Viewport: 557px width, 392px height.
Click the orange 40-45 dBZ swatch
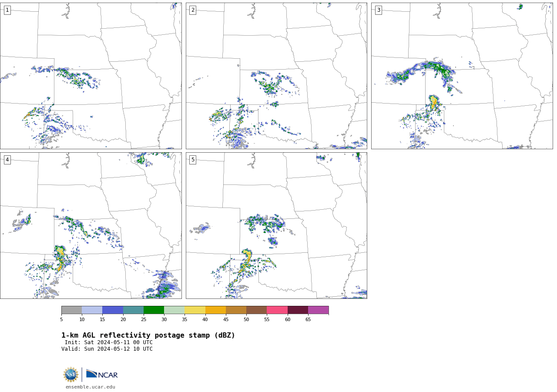[x=215, y=310]
